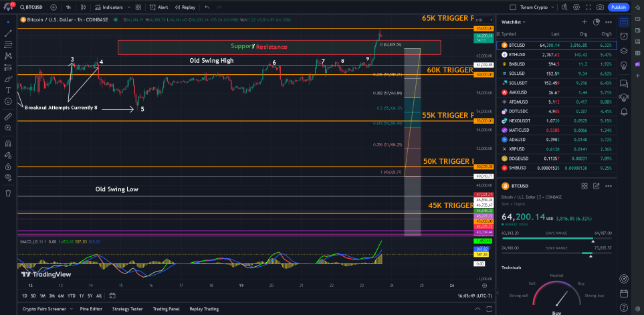Start bar Replay mode
644x315 pixels.
click(185, 7)
